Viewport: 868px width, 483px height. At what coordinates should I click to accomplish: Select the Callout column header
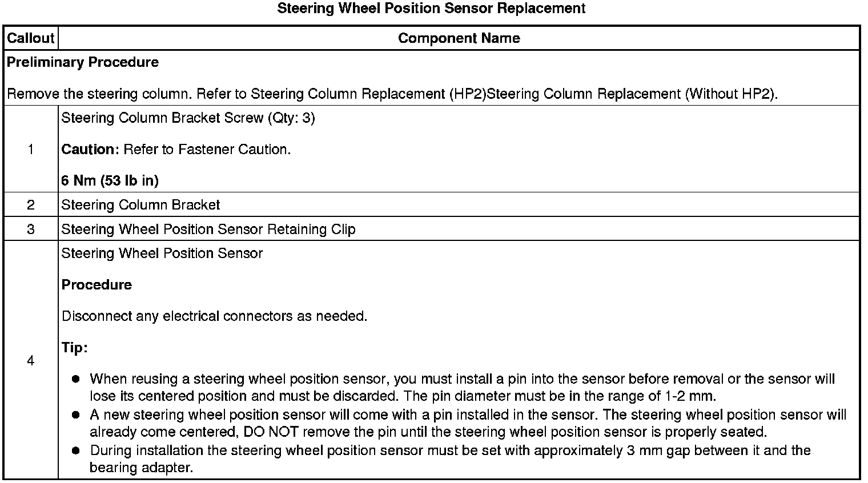30,38
